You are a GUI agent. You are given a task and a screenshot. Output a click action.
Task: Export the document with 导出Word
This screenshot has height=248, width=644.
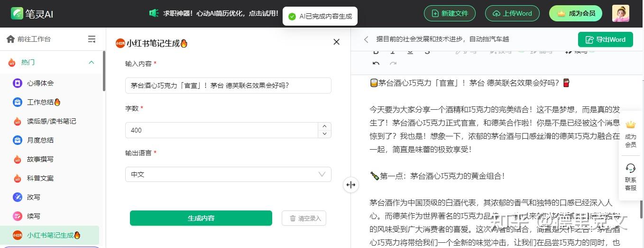(x=605, y=40)
